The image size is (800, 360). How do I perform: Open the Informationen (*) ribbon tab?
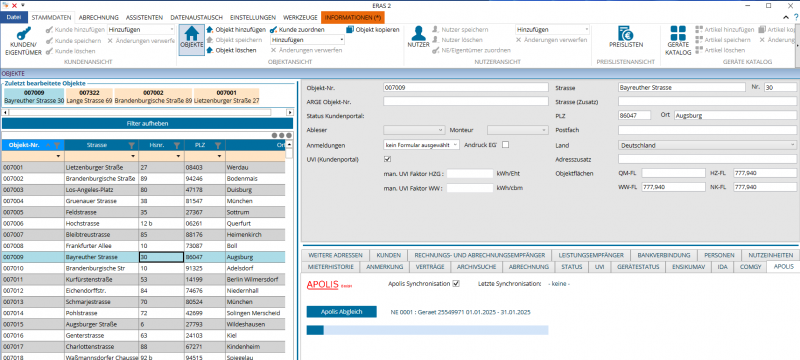[x=353, y=17]
